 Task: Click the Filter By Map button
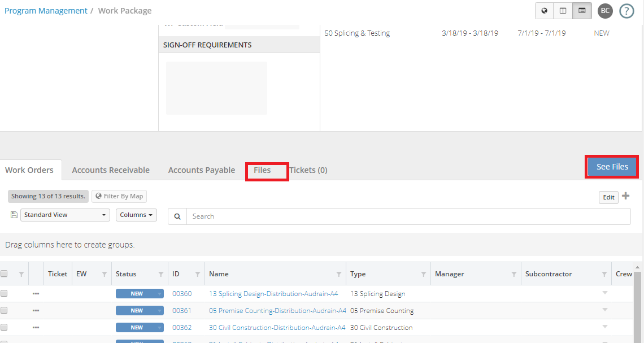pyautogui.click(x=119, y=196)
